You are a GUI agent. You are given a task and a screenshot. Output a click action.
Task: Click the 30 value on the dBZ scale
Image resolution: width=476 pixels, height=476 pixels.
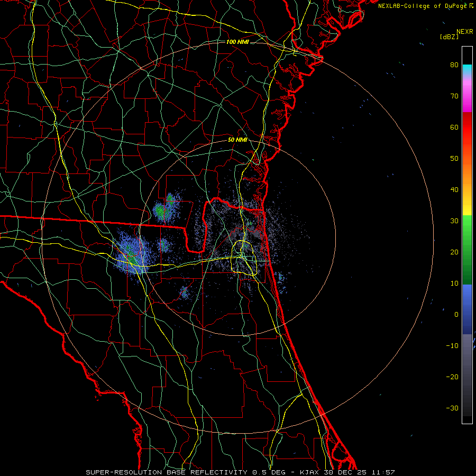[x=454, y=221]
